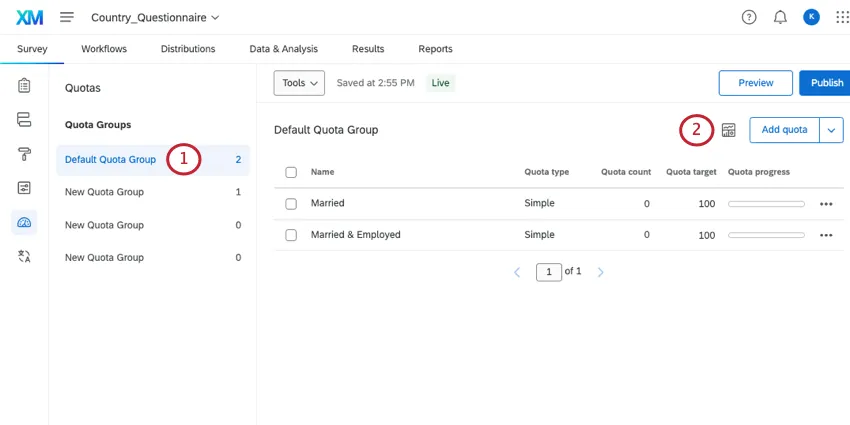Click the Preview button
This screenshot has height=425, width=850.
coord(755,83)
